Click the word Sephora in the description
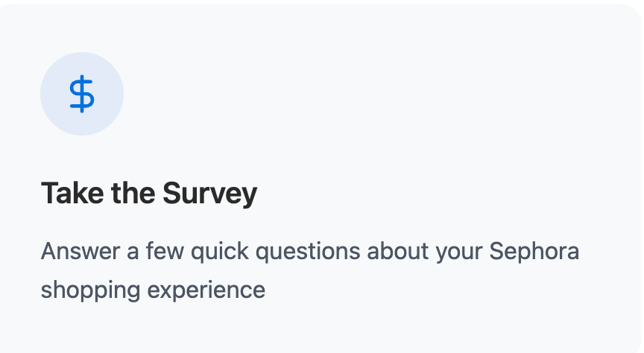The image size is (644, 353). click(534, 252)
